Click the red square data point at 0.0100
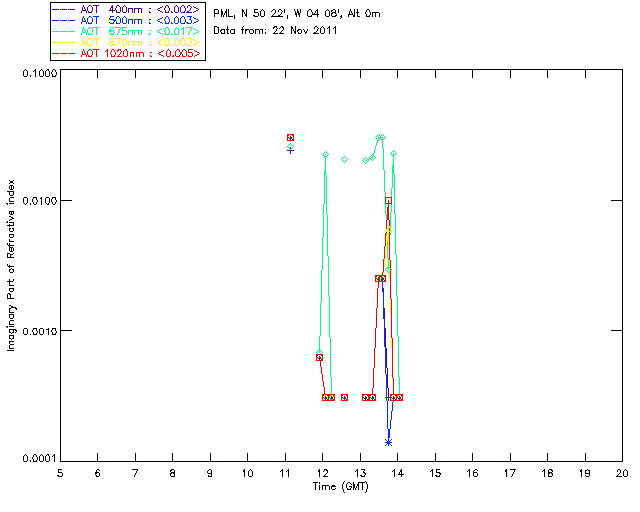This screenshot has width=640, height=512. pos(389,200)
